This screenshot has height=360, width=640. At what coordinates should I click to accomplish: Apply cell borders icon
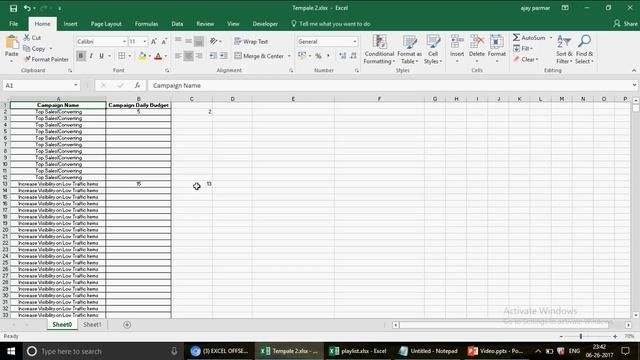click(122, 56)
